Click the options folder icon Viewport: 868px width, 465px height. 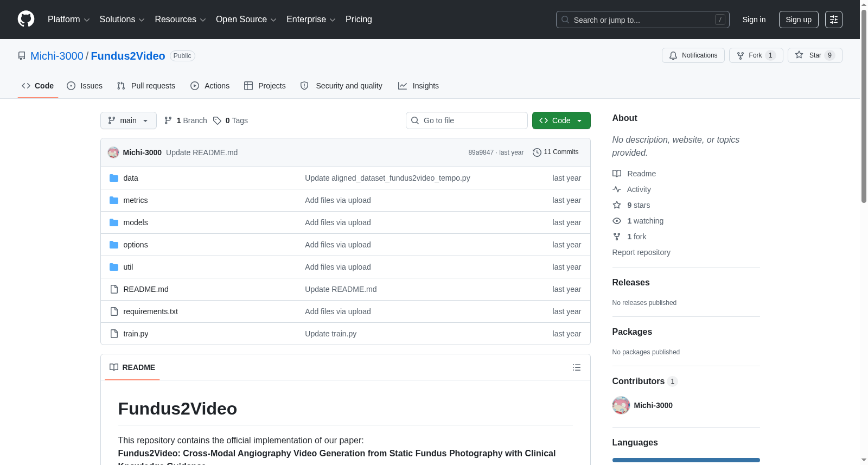pos(114,245)
